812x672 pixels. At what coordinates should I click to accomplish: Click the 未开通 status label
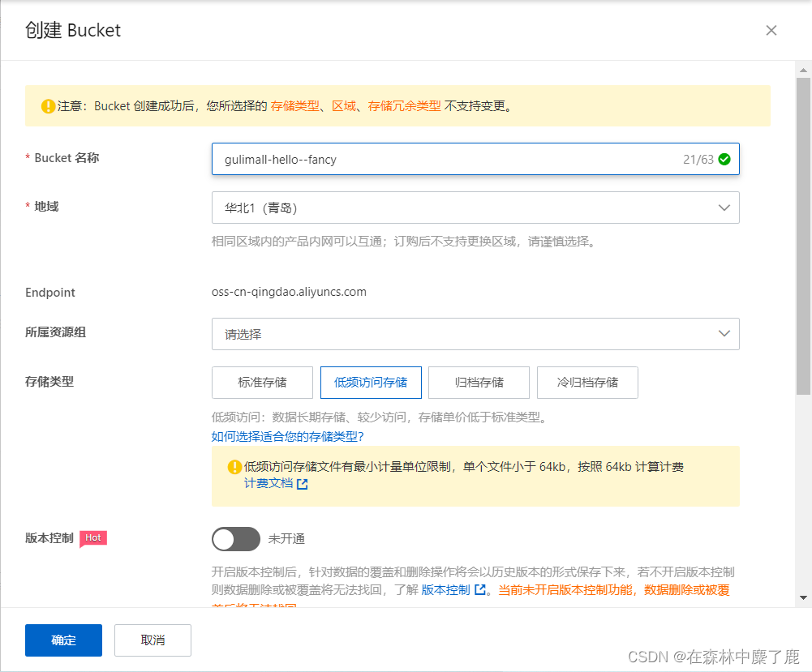click(286, 539)
